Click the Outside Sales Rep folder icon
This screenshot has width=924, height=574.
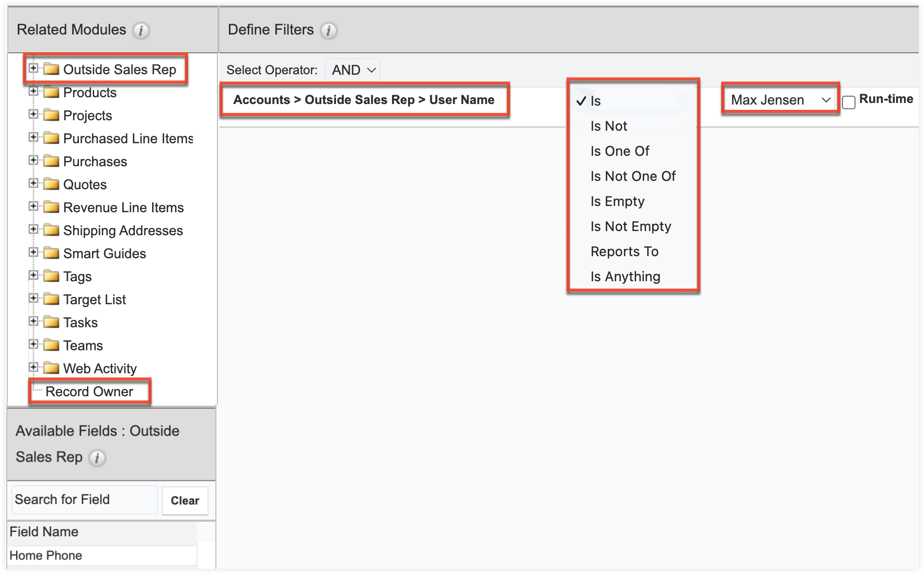(x=51, y=69)
